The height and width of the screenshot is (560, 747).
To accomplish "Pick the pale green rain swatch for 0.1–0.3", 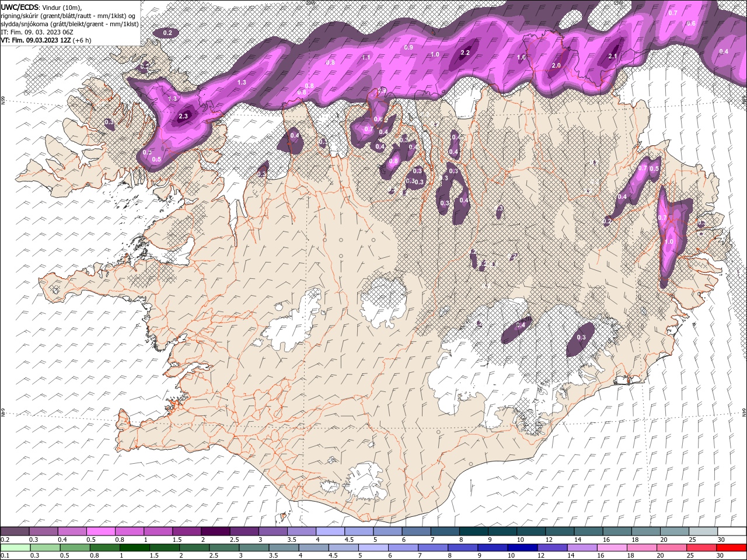I will click(x=15, y=548).
